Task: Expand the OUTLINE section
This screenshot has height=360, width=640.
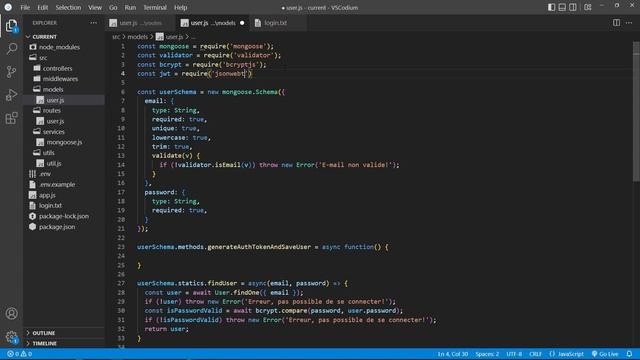Action: pyautogui.click(x=64, y=333)
